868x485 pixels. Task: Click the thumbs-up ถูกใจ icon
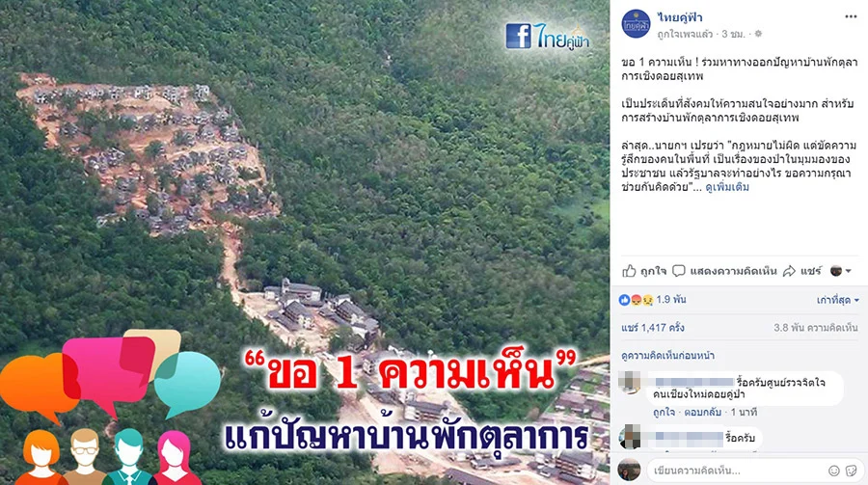coord(629,271)
